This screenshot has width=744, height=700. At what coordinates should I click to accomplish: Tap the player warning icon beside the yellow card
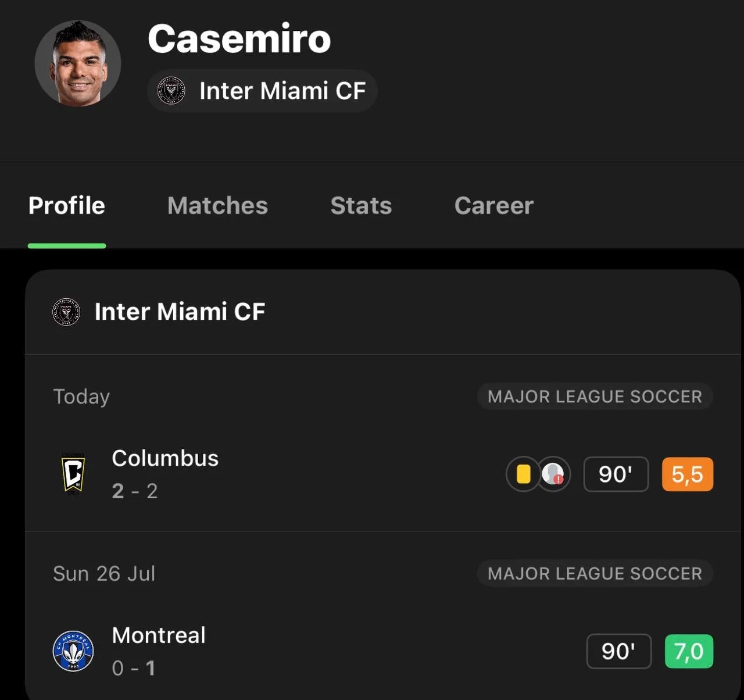[553, 474]
